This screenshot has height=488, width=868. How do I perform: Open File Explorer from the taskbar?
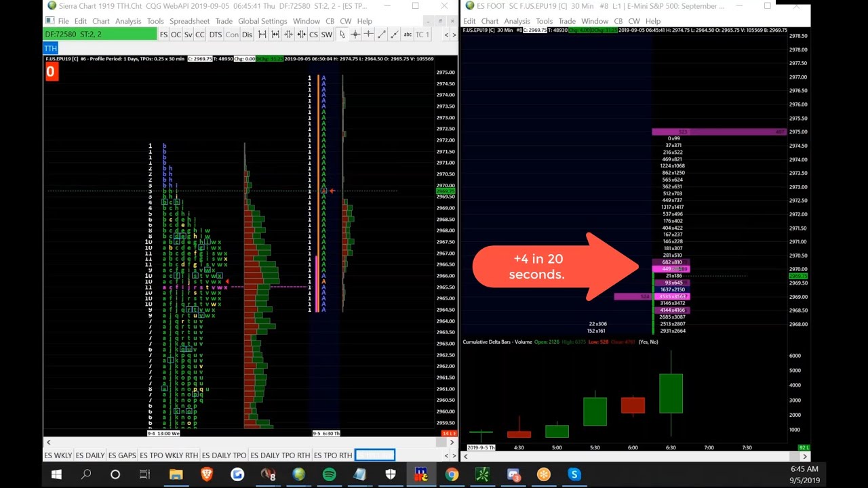tap(176, 474)
